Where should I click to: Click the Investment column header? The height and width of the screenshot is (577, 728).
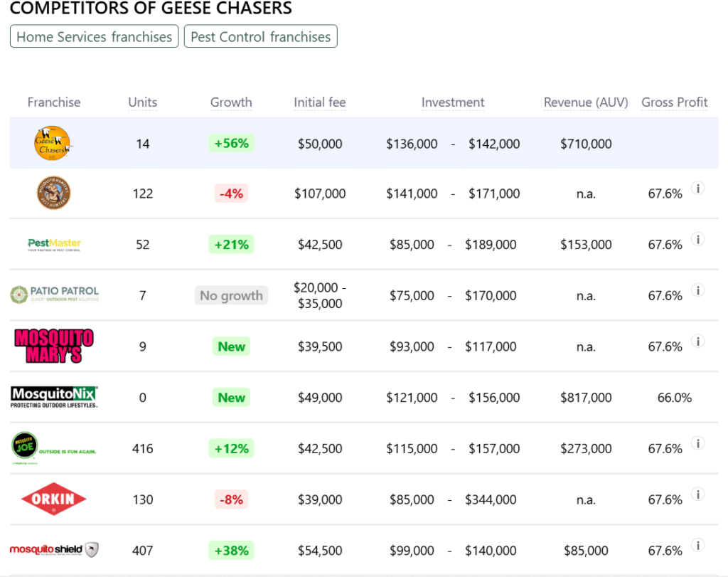453,102
